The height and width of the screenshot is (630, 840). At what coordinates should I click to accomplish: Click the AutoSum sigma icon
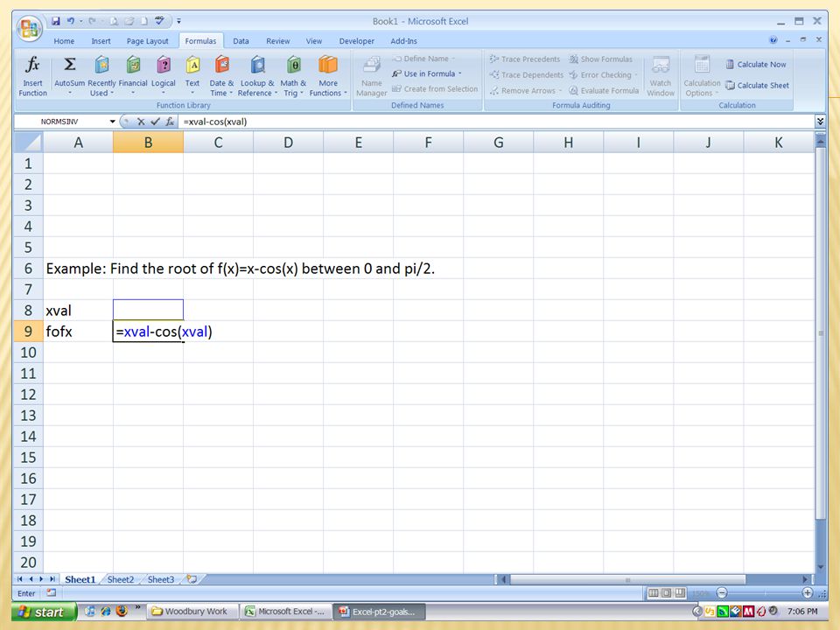tap(70, 65)
